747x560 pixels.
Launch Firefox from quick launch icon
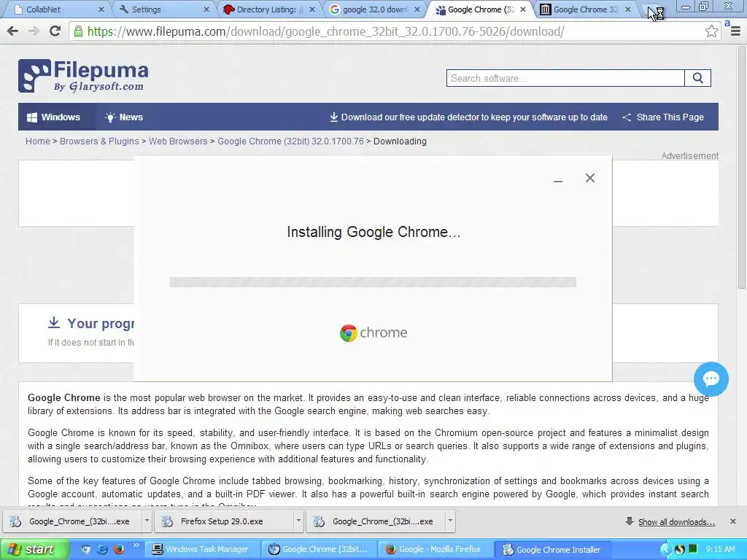(x=119, y=549)
